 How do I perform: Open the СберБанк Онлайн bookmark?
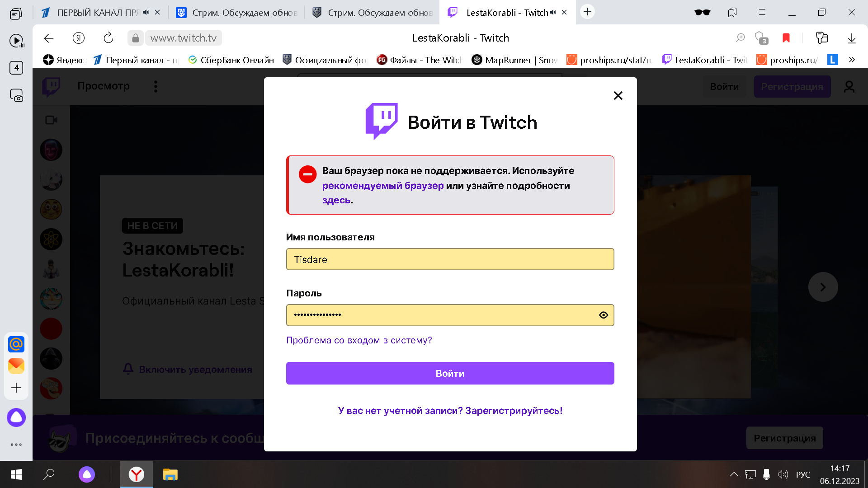tap(231, 60)
